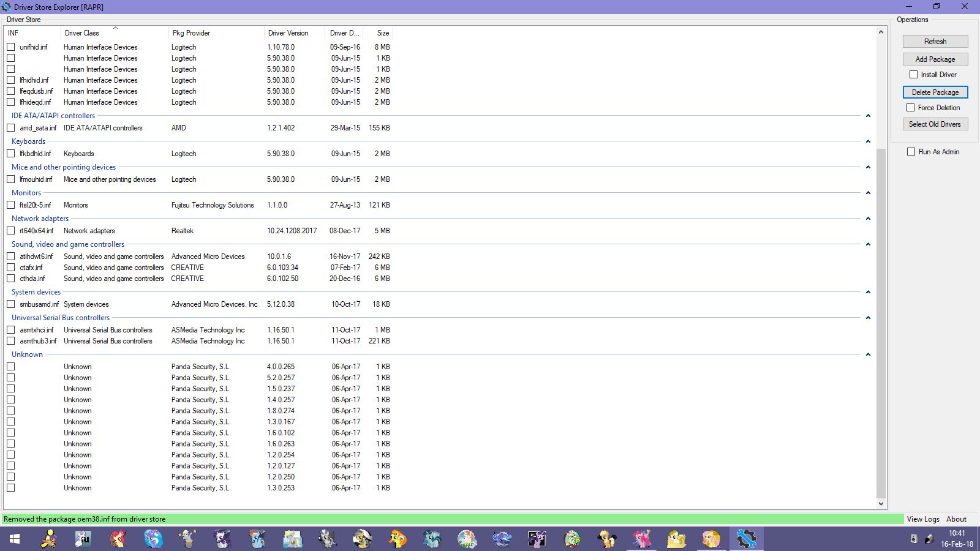Click the Network adapters group collapse chevron
The width and height of the screenshot is (980, 551).
point(868,219)
